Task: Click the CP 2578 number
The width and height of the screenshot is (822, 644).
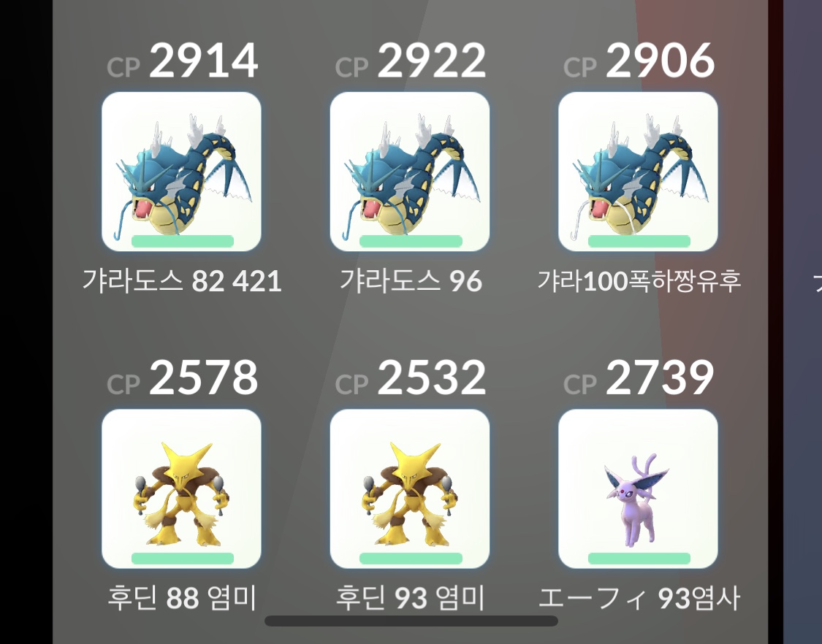Action: [x=203, y=377]
